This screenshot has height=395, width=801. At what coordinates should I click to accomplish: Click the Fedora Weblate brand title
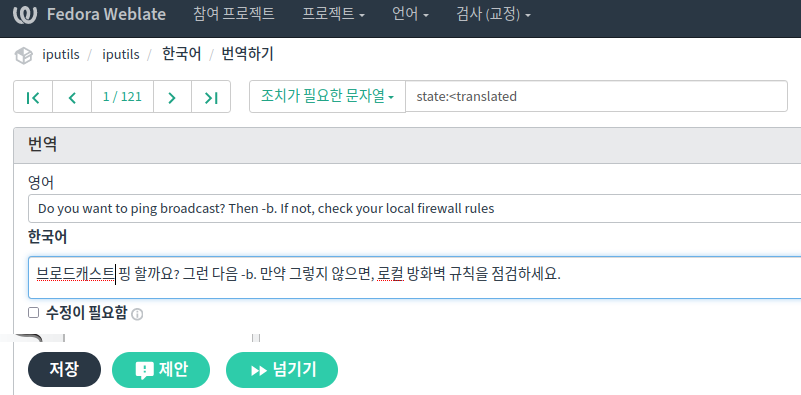106,14
